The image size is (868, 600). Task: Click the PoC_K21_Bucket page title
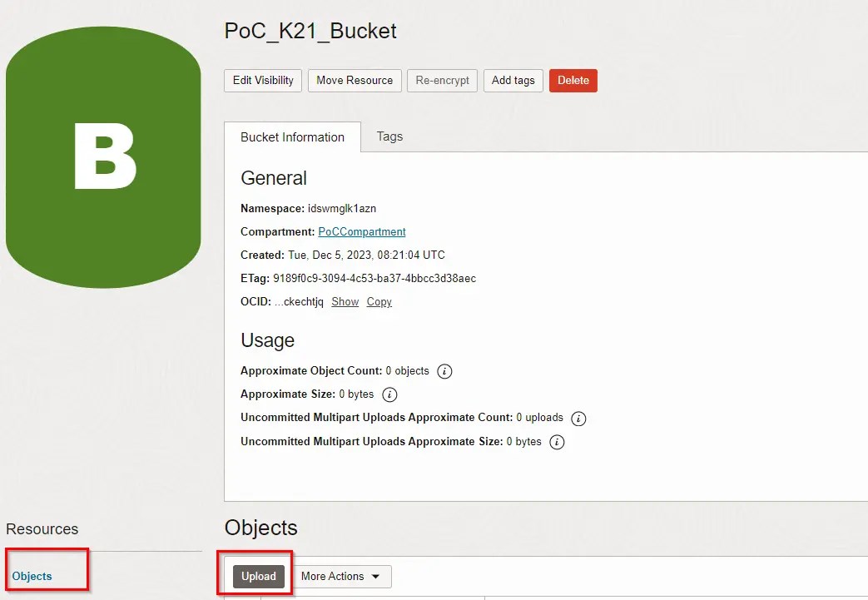[x=310, y=31]
